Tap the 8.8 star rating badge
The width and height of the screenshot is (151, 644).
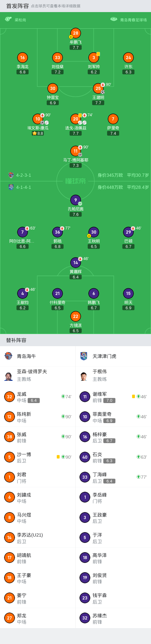click(38, 134)
